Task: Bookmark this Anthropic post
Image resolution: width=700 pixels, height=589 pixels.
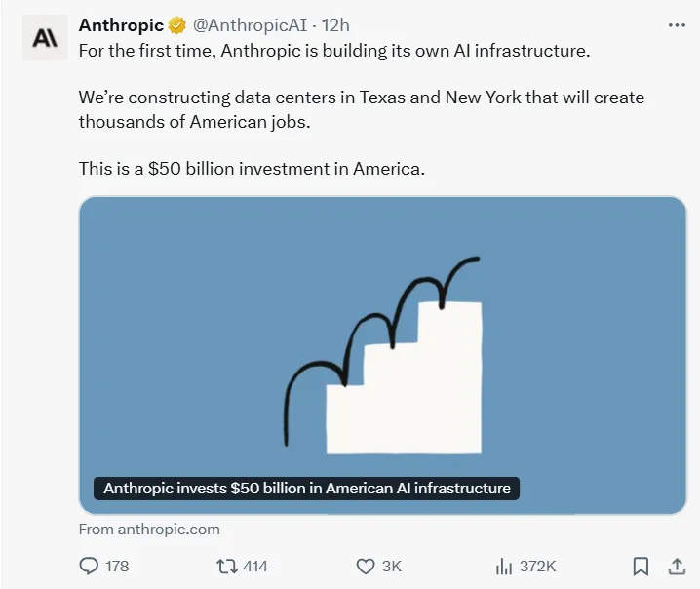Action: [641, 566]
